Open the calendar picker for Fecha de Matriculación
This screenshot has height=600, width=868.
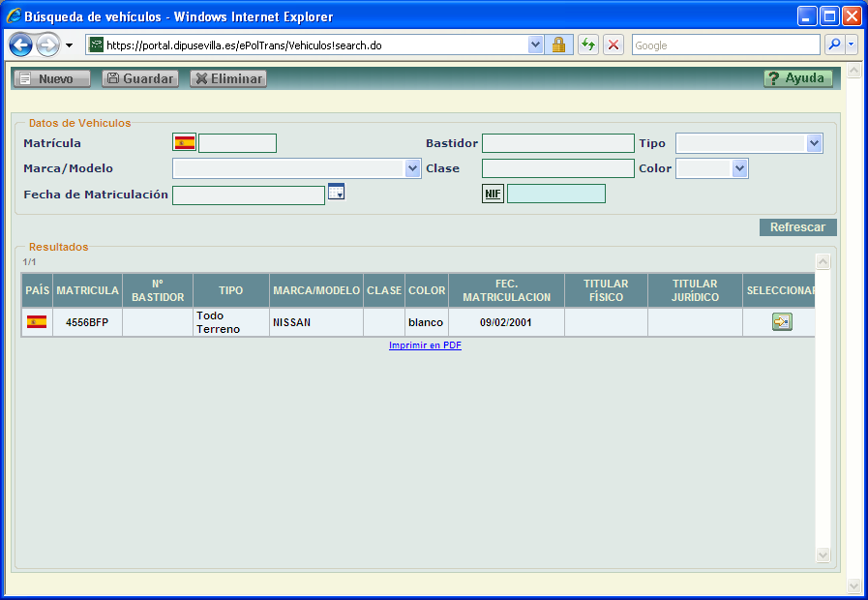[336, 192]
